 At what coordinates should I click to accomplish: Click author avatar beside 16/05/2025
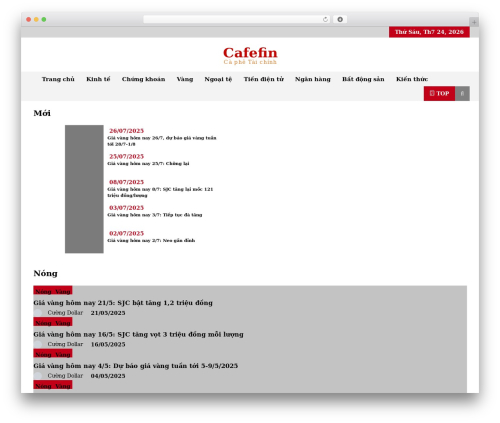pyautogui.click(x=38, y=344)
